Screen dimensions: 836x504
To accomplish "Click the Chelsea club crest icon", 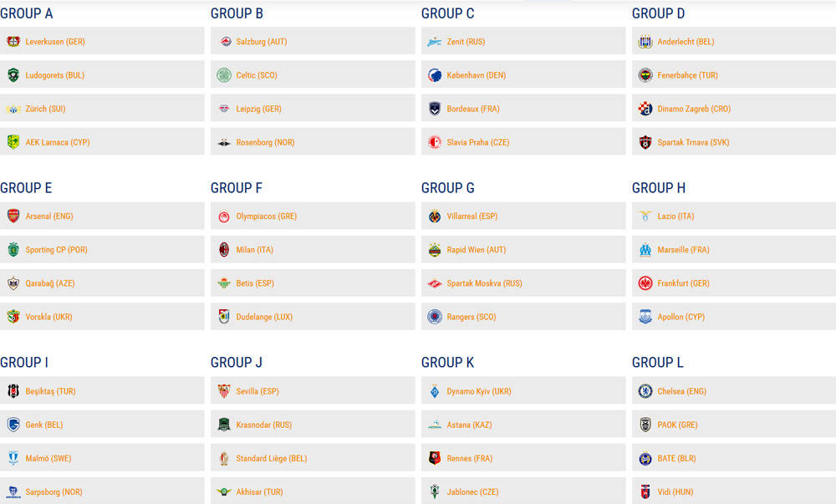I will (x=645, y=391).
